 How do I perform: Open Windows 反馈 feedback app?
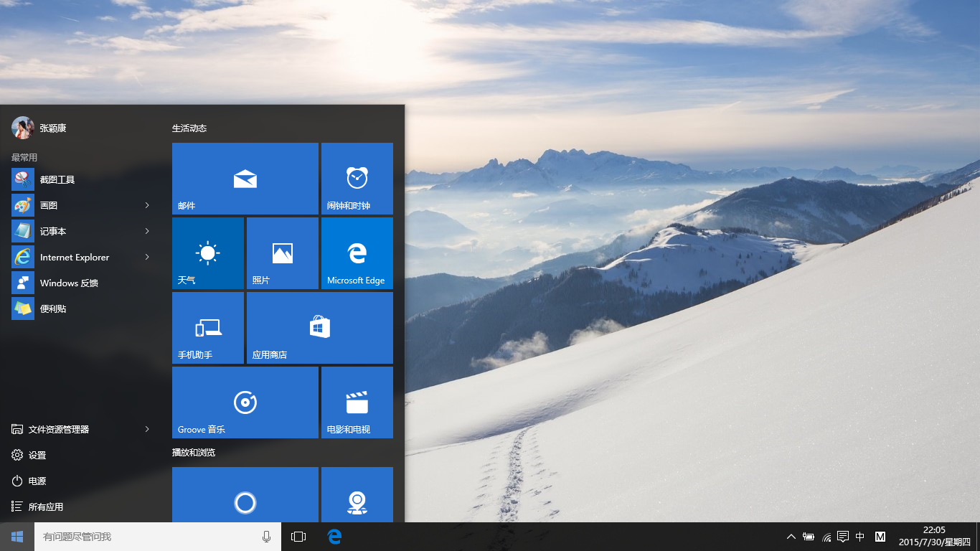click(83, 283)
